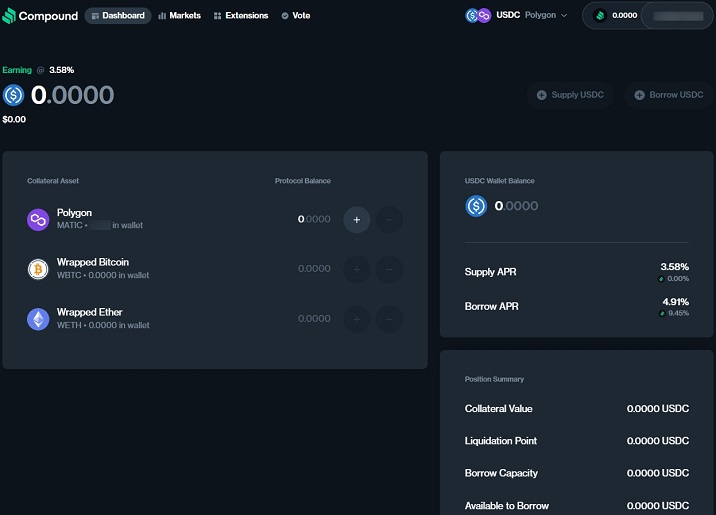Screen dimensions: 716x515
Task: Click the info icon next to Earning
Action: click(x=41, y=70)
